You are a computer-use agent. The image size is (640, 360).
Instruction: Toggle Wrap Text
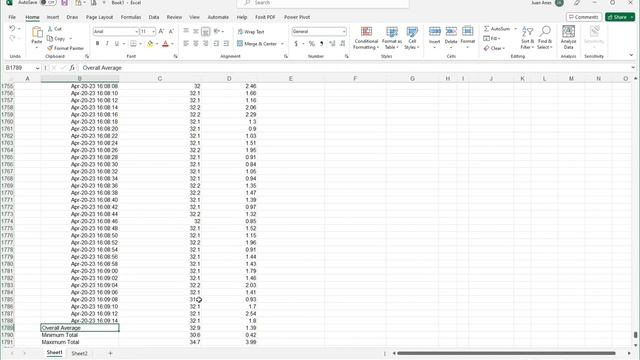click(x=251, y=31)
